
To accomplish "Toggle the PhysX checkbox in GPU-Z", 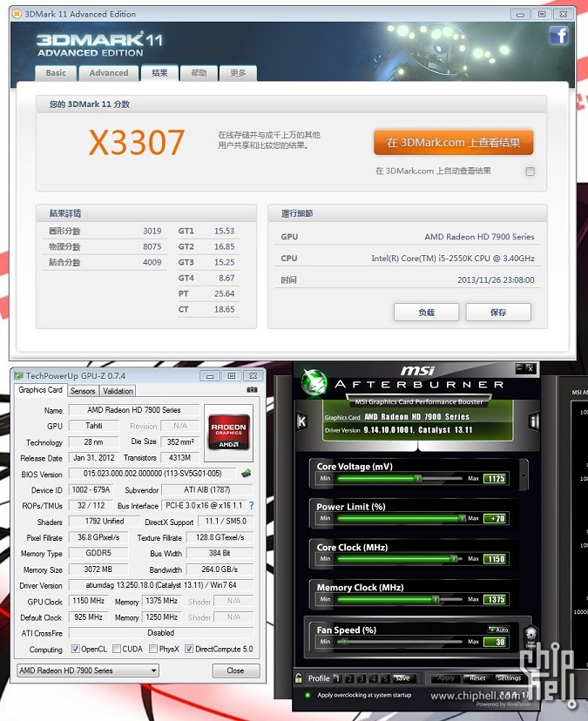I will click(152, 649).
